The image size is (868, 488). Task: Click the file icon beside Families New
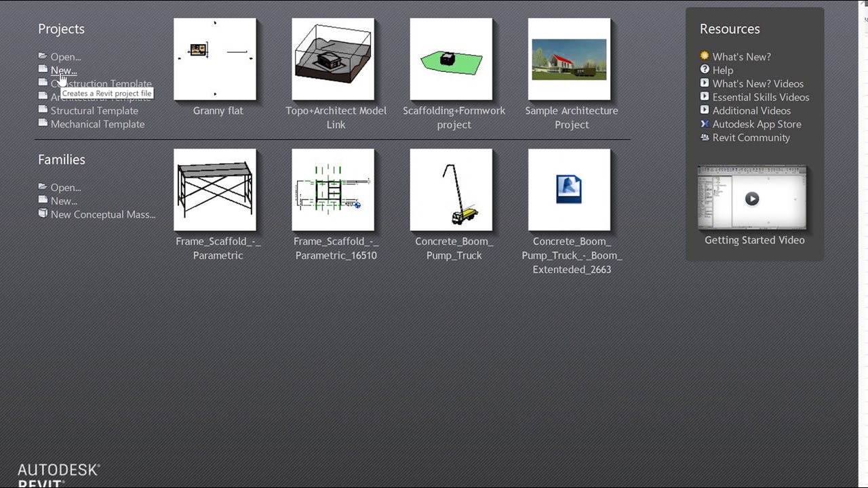(x=43, y=201)
